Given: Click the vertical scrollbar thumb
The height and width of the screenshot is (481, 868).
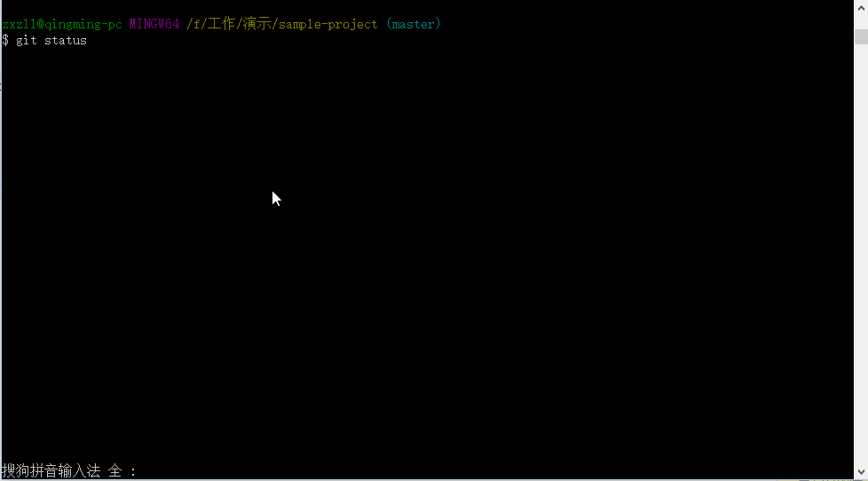Looking at the screenshot, I should (x=861, y=36).
